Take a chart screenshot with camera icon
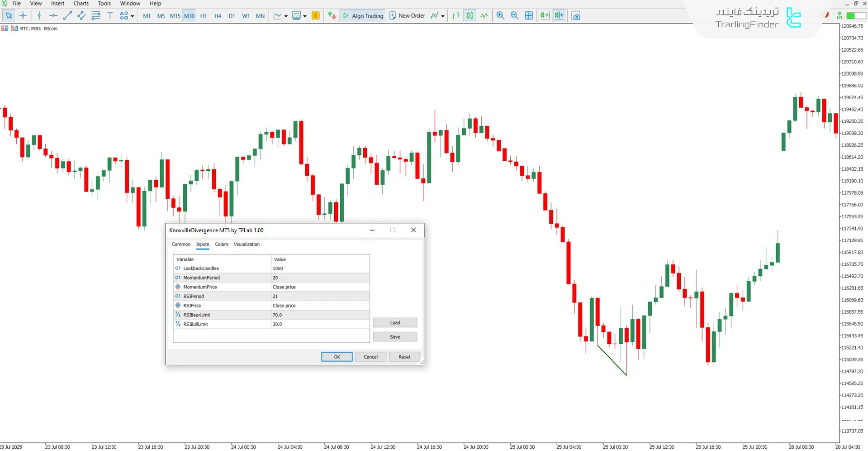 tap(575, 16)
